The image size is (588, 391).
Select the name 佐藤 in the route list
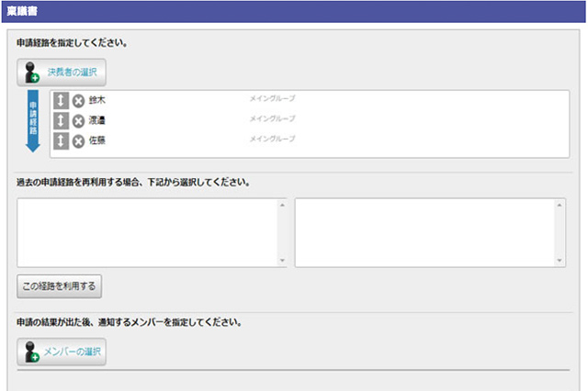97,140
